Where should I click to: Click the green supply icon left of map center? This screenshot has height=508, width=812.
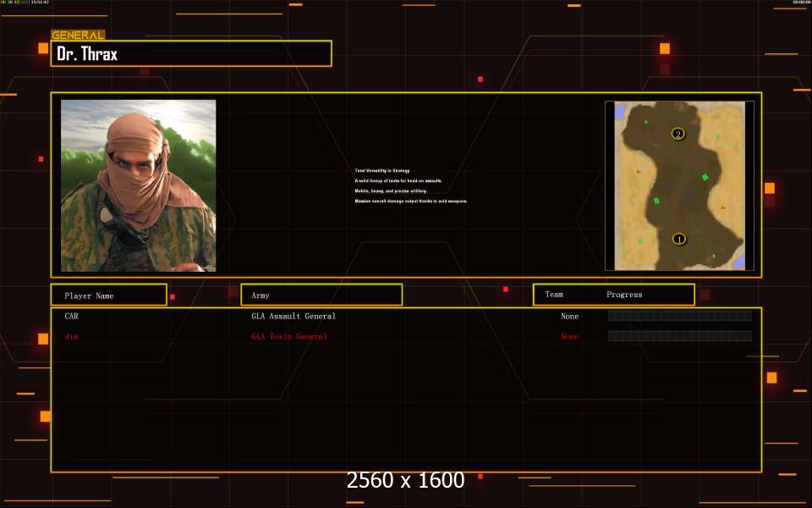point(656,201)
